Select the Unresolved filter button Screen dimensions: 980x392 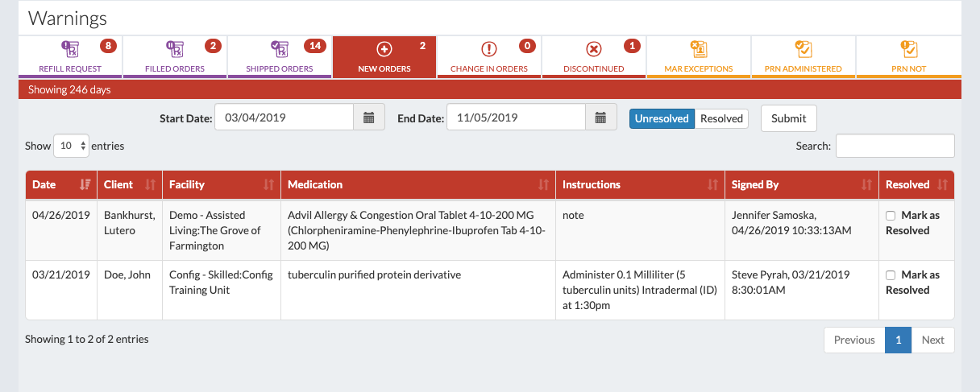pyautogui.click(x=662, y=118)
